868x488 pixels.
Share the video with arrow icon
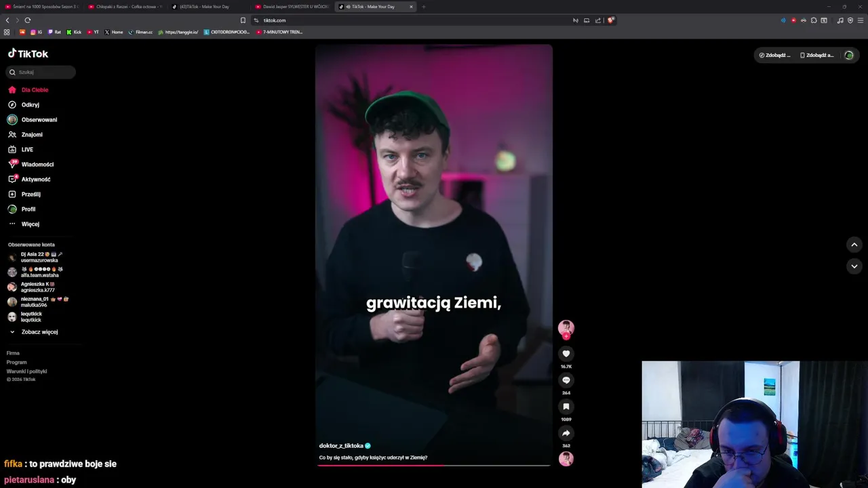pos(566,433)
